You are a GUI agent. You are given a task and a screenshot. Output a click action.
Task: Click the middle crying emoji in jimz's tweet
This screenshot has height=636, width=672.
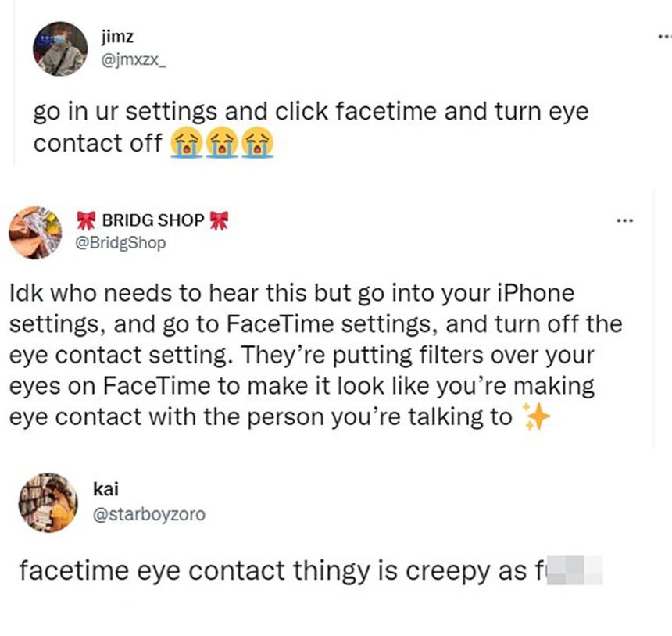point(222,145)
